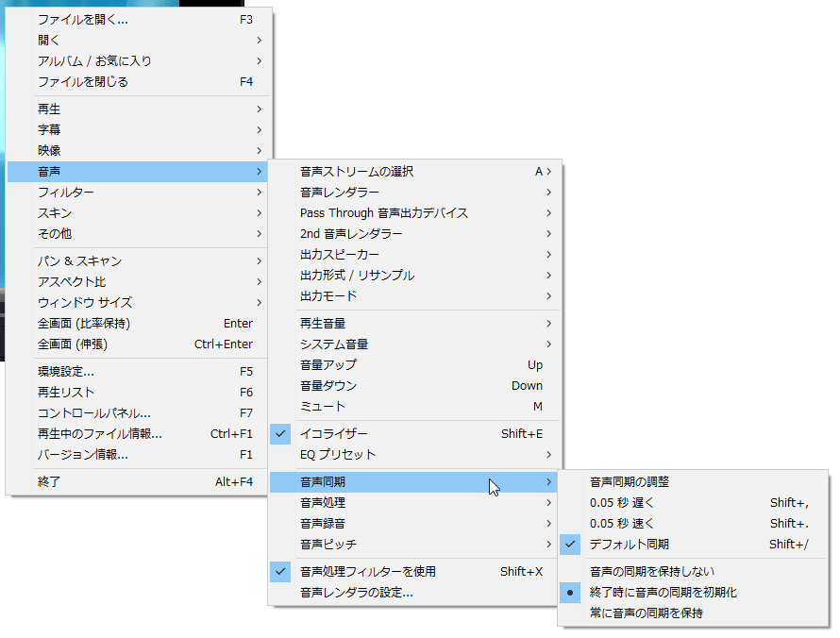Toggle the イコライザー checkmark item
This screenshot has height=638, width=840.
(333, 434)
